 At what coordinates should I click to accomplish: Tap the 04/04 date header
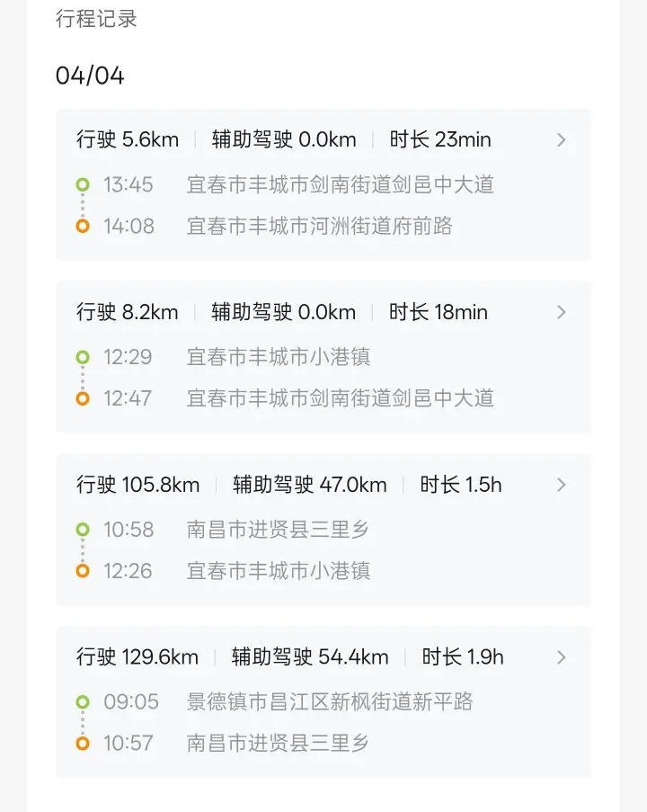pos(90,76)
